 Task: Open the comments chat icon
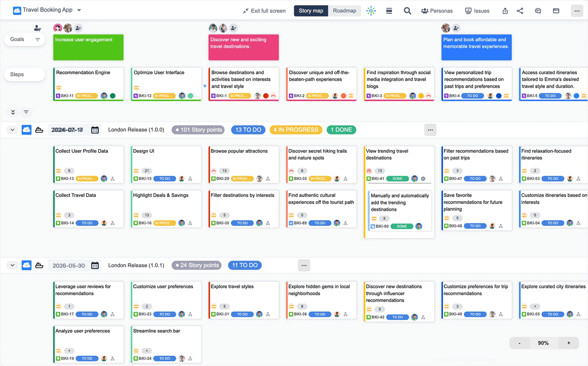[x=538, y=11]
